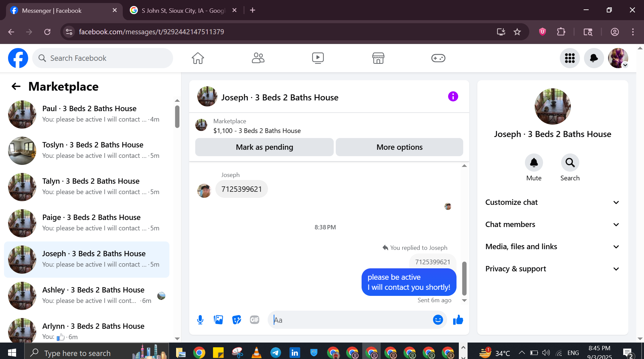Click the chat messages scrollbar thumb
This screenshot has width=644, height=359.
(464, 278)
